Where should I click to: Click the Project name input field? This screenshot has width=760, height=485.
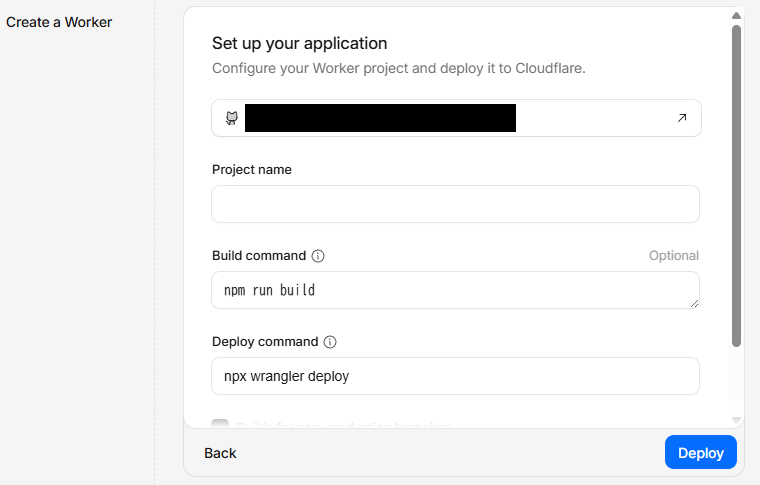(455, 204)
